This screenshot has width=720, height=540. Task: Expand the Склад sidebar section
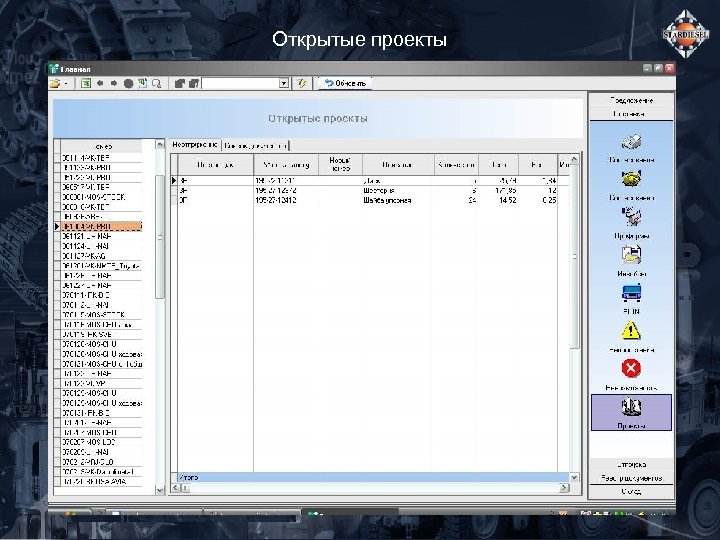click(x=631, y=491)
